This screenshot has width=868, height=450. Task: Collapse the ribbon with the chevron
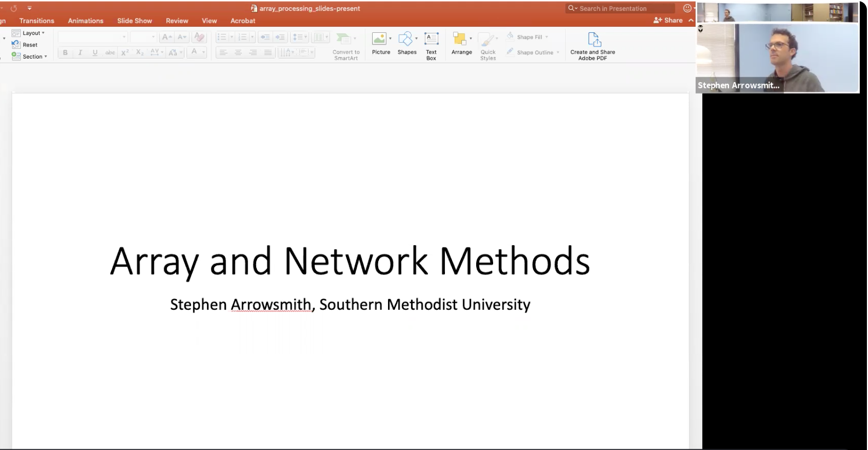(x=691, y=20)
